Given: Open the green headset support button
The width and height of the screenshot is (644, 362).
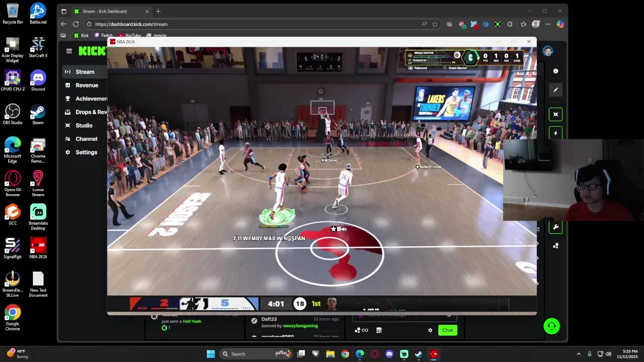Looking at the screenshot, I should click(551, 326).
